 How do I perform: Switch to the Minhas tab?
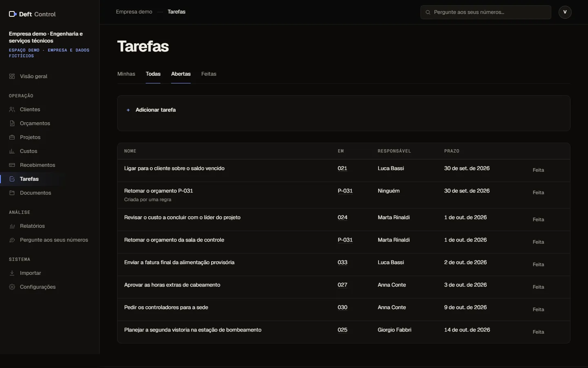[126, 74]
